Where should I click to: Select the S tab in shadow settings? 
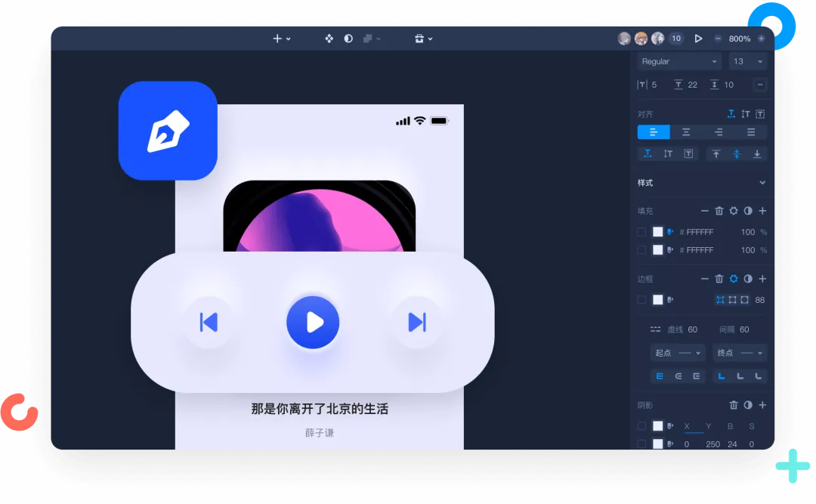[x=752, y=426]
